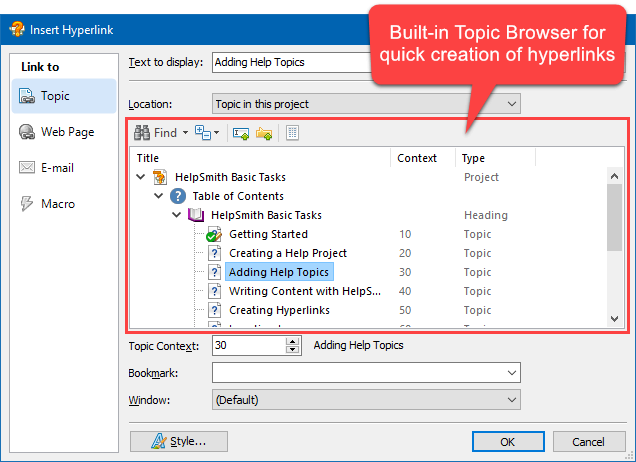Click the project icon beside HelpSmith Basic Tasks
The image size is (636, 462).
160,177
